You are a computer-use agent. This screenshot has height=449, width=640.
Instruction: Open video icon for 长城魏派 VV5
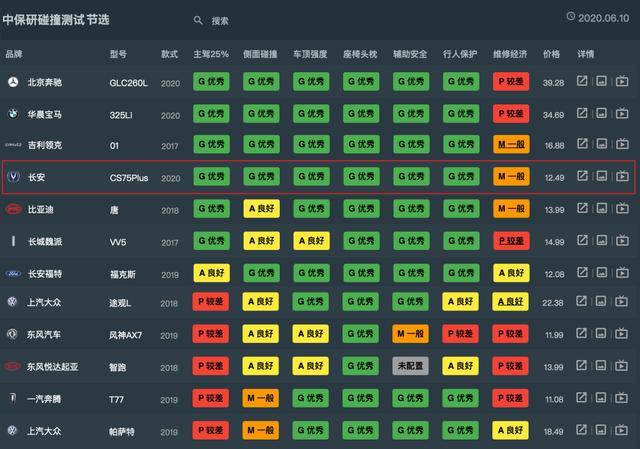[x=622, y=240]
